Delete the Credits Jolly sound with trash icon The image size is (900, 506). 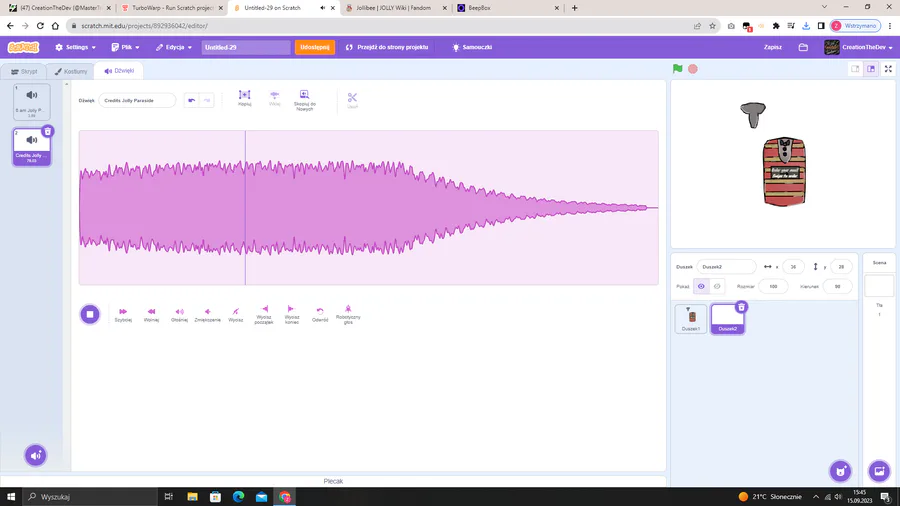coord(48,131)
